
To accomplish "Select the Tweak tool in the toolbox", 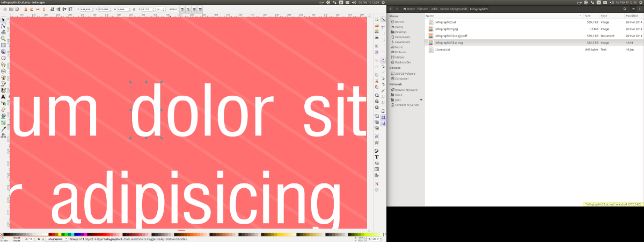I will click(3, 32).
